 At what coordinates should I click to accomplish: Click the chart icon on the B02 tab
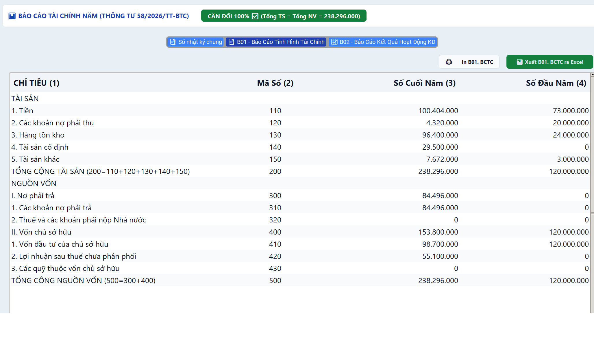334,42
